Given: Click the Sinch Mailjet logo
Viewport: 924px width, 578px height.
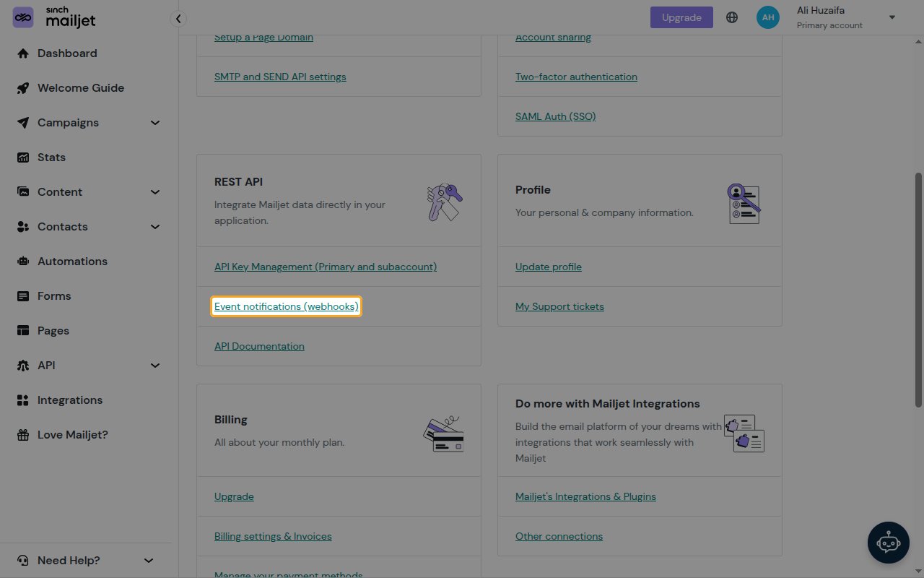Looking at the screenshot, I should point(54,18).
